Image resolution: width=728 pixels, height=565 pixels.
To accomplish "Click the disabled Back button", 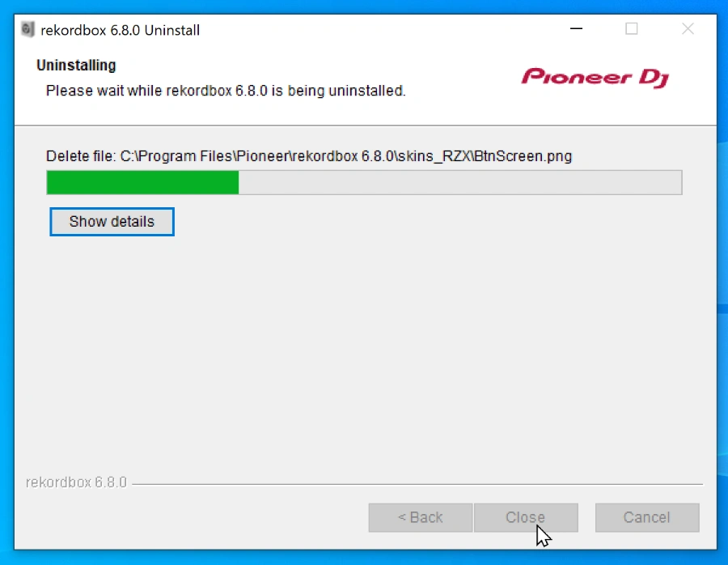I will click(421, 517).
